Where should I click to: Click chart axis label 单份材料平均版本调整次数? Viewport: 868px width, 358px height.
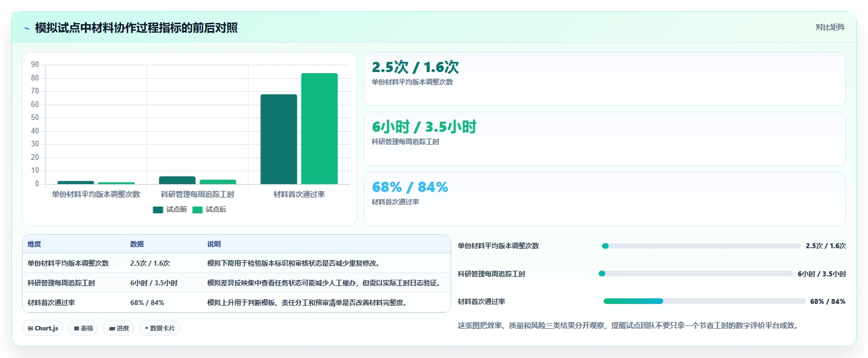coord(96,194)
